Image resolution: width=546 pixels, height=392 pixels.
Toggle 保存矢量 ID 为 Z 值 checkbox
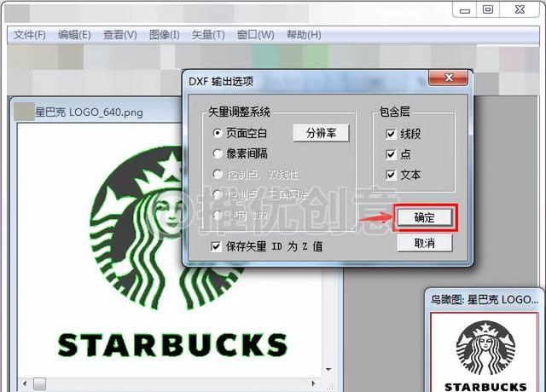(x=216, y=246)
